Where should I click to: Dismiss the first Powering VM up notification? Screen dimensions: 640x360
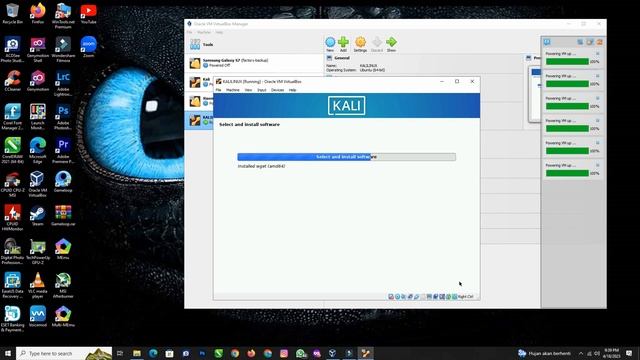click(x=598, y=53)
